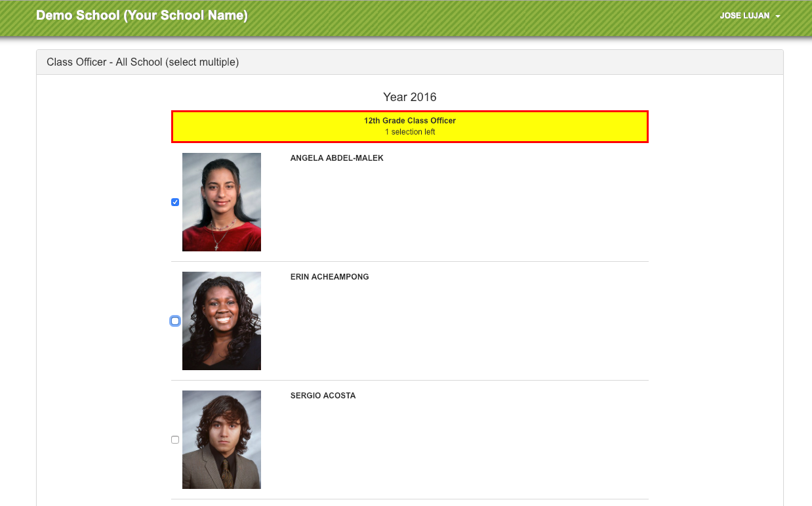Click the Year 2016 heading
The height and width of the screenshot is (506, 812).
[409, 96]
